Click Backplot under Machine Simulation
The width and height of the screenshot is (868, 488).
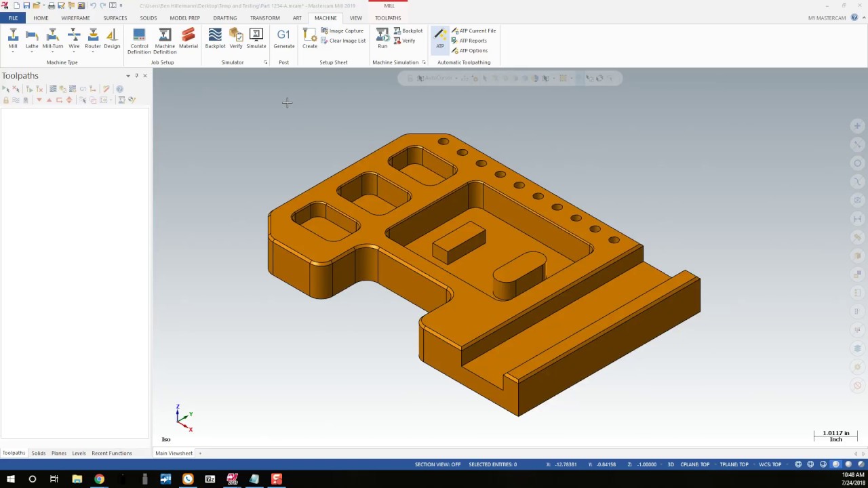[408, 30]
